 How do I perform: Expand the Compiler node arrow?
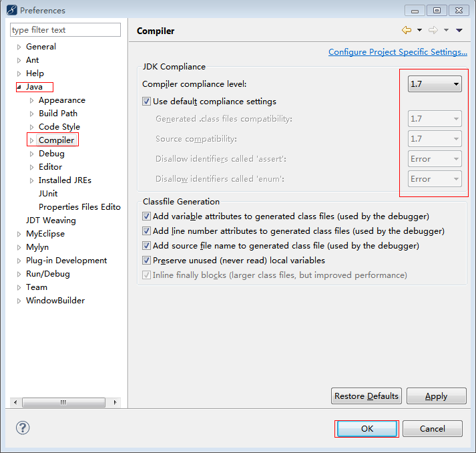(x=31, y=140)
